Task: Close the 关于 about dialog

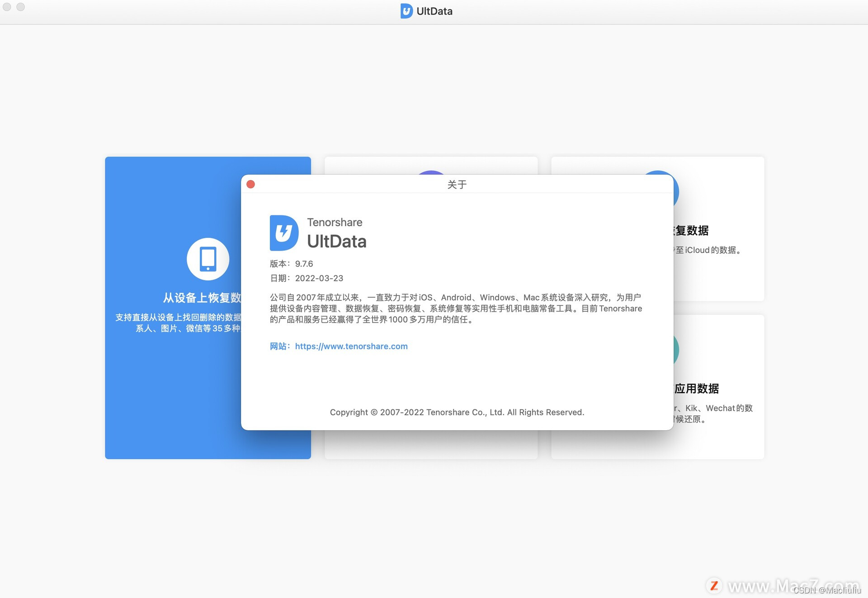Action: 250,184
